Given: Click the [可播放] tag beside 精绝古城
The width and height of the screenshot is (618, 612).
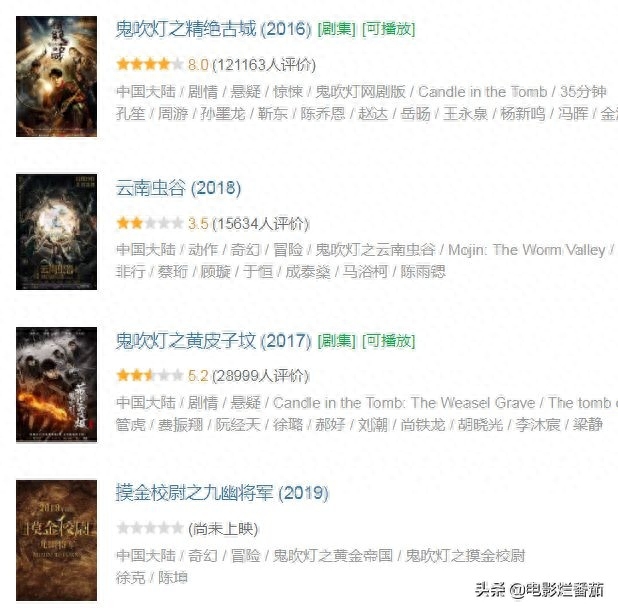Looking at the screenshot, I should pos(389,29).
